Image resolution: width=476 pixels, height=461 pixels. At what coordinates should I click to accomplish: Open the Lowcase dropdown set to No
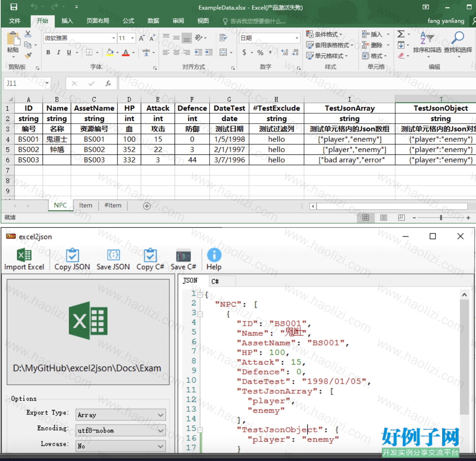pyautogui.click(x=121, y=446)
